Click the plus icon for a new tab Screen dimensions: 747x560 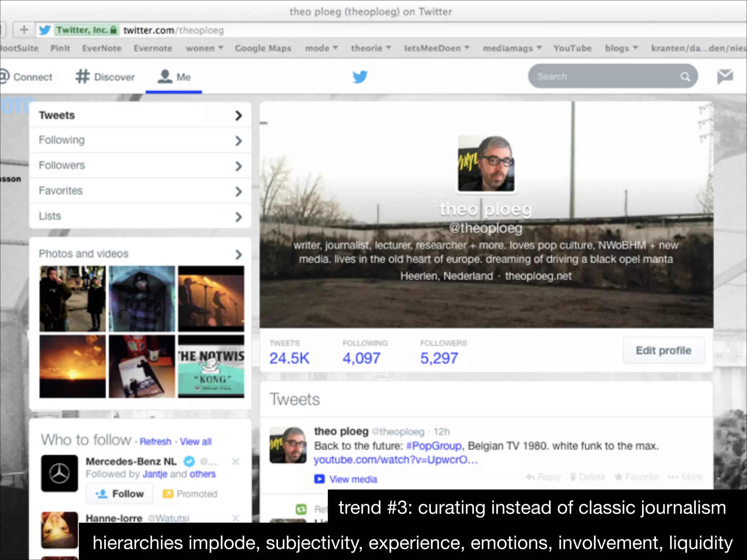pos(24,30)
